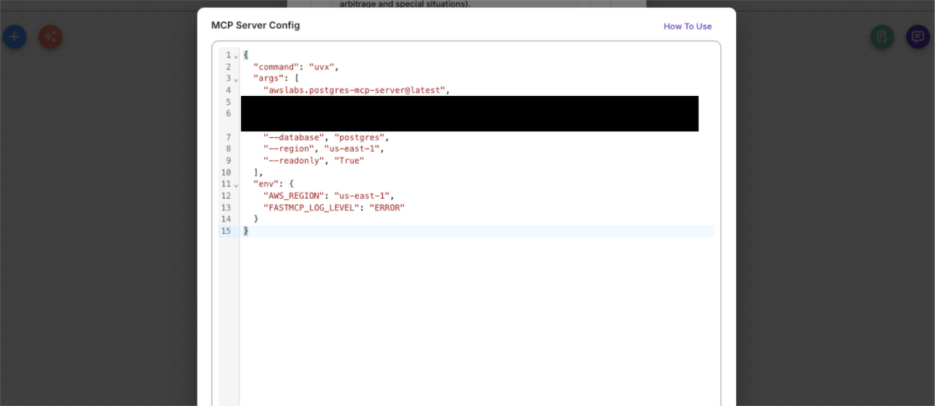This screenshot has width=936, height=406.
Task: Click the "command" key in the editor
Action: click(276, 67)
